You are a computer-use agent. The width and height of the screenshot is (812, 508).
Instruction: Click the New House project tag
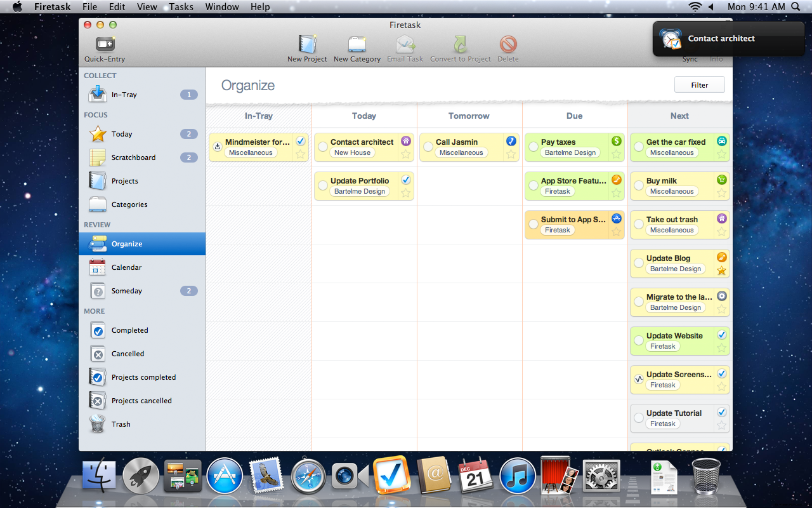click(352, 152)
